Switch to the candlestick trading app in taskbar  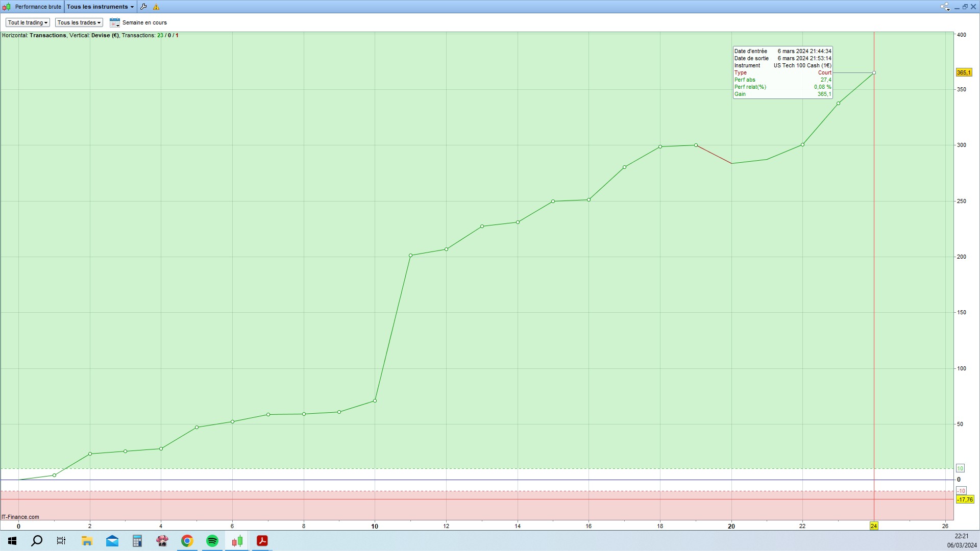tap(237, 541)
